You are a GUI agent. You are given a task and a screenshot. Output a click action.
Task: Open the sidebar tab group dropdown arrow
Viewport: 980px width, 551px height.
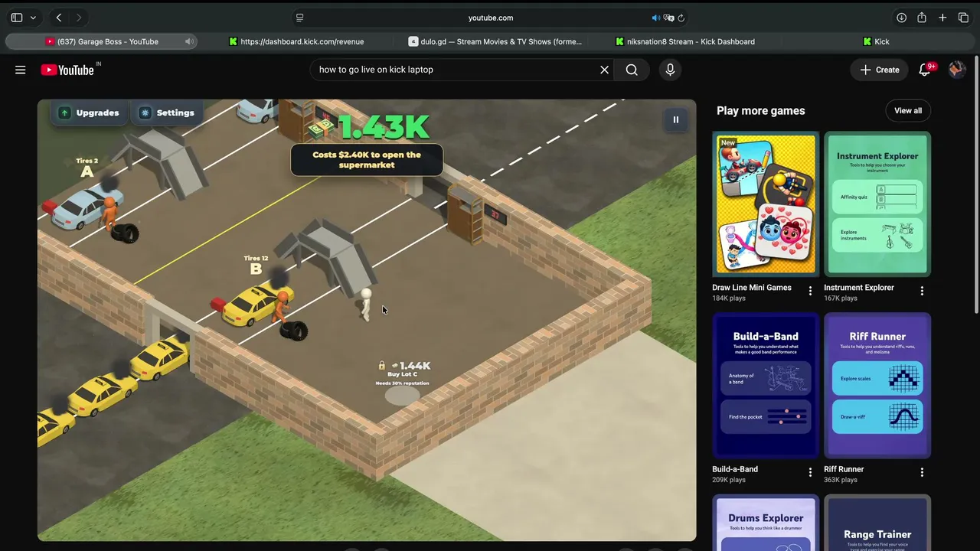click(31, 18)
